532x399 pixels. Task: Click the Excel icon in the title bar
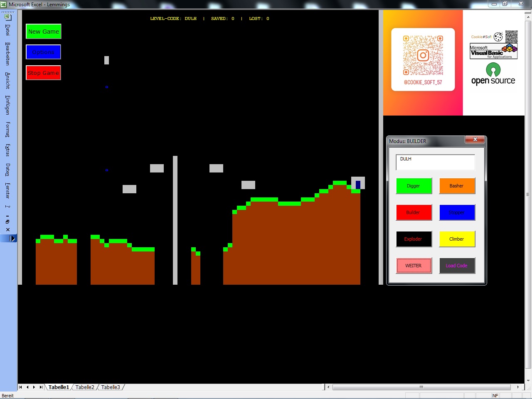tap(4, 5)
